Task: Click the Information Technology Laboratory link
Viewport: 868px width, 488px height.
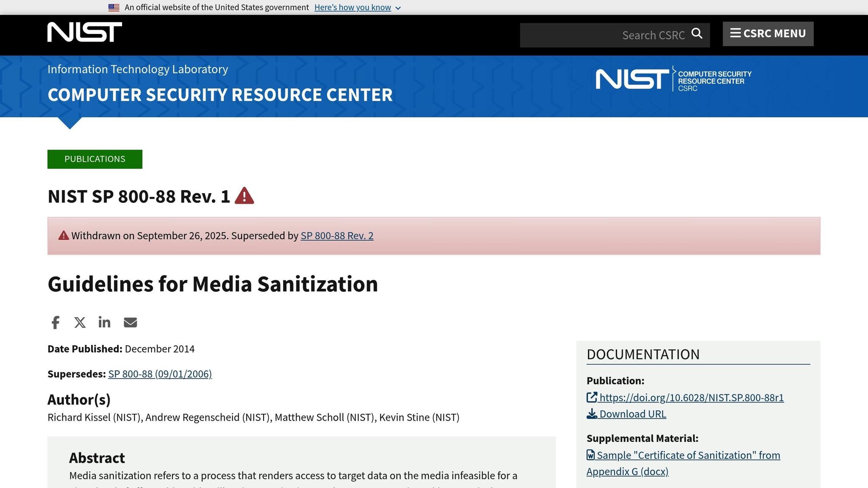Action: point(137,69)
